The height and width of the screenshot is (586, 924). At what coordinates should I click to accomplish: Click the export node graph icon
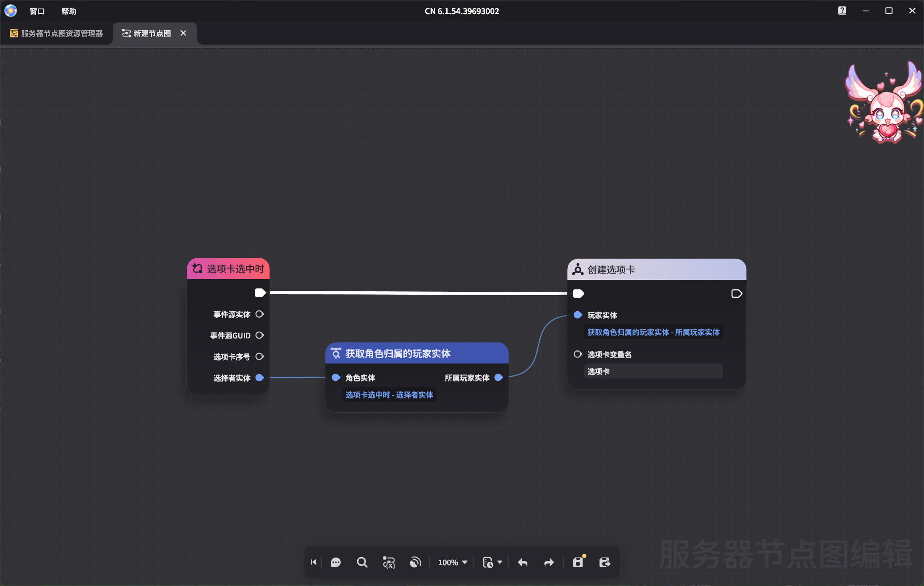click(x=605, y=562)
